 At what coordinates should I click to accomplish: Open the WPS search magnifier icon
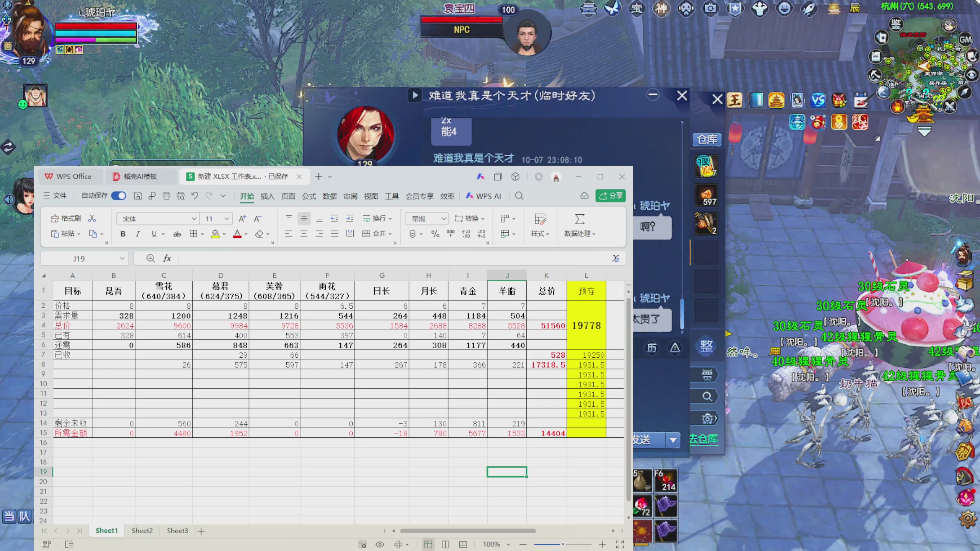pyautogui.click(x=519, y=196)
